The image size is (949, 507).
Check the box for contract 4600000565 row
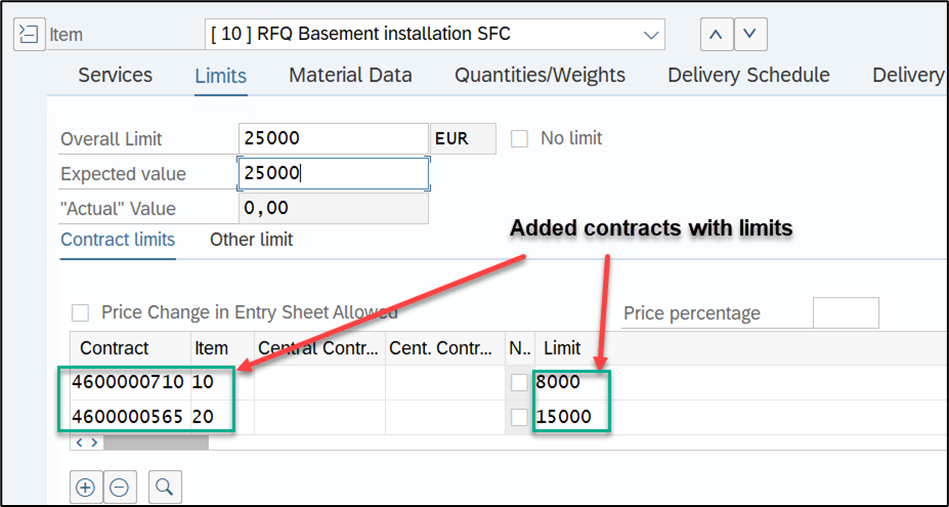[519, 417]
